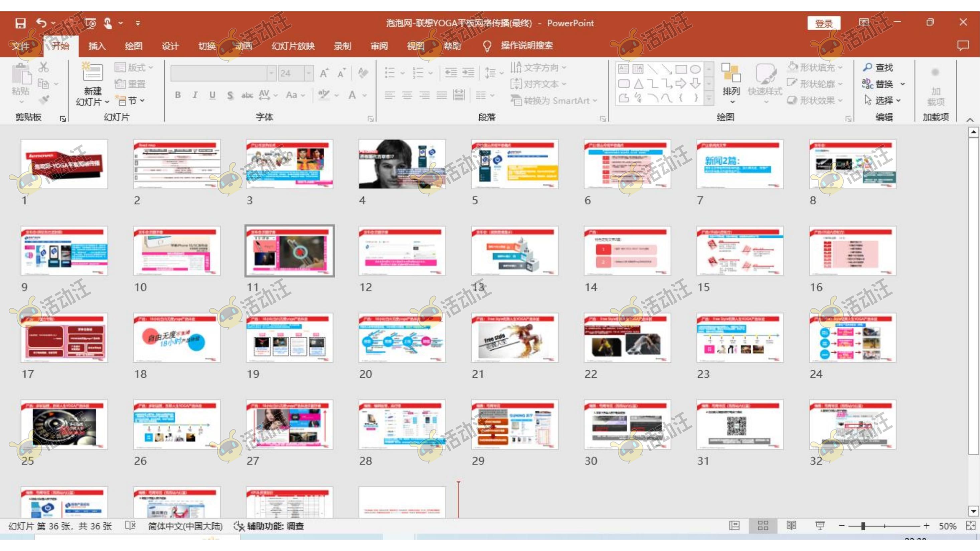This screenshot has height=551, width=980.
Task: Open the Design (设计) tab
Action: coord(170,46)
